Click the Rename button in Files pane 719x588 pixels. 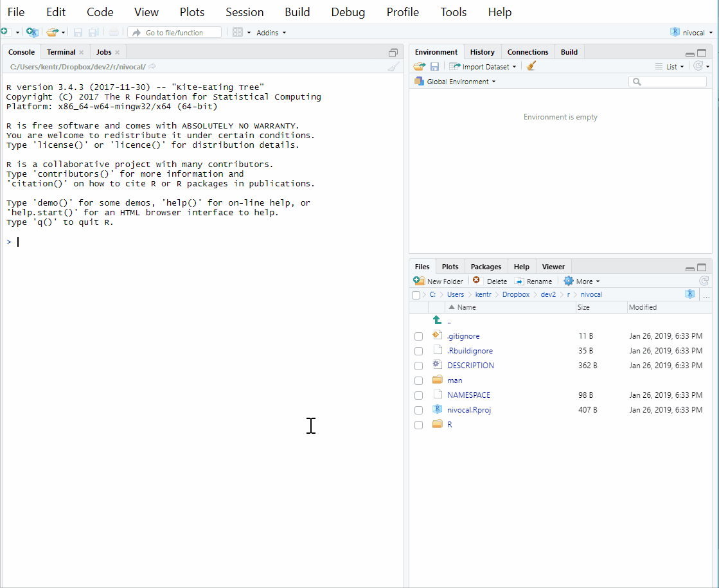pyautogui.click(x=533, y=281)
